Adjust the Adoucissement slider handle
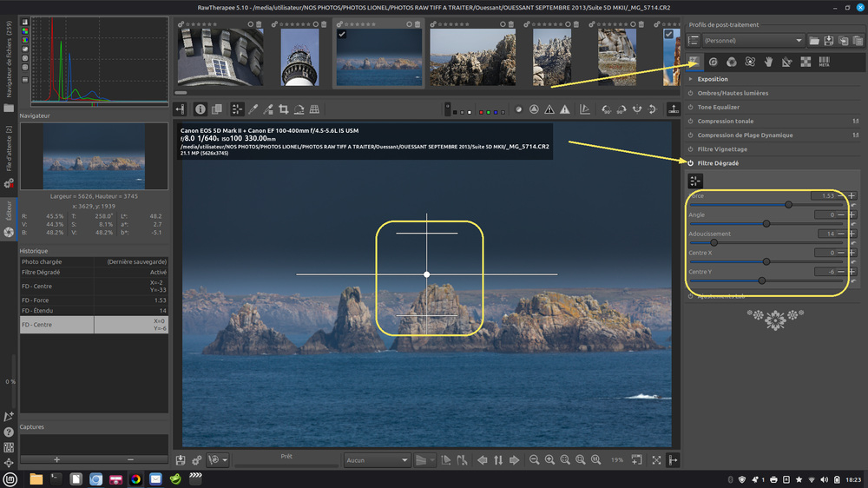Image resolution: width=868 pixels, height=488 pixels. tap(713, 242)
